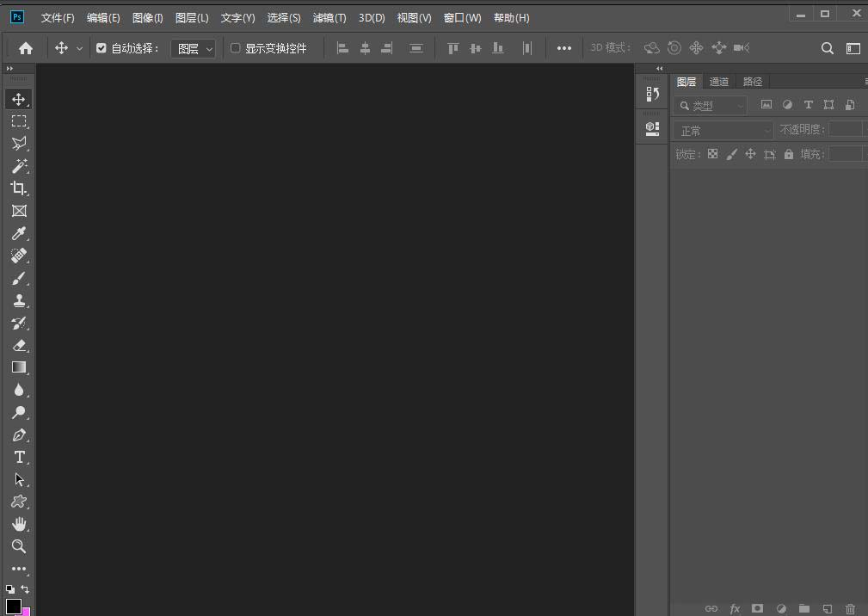Select the Rectangular Marquee tool
868x616 pixels.
(19, 121)
